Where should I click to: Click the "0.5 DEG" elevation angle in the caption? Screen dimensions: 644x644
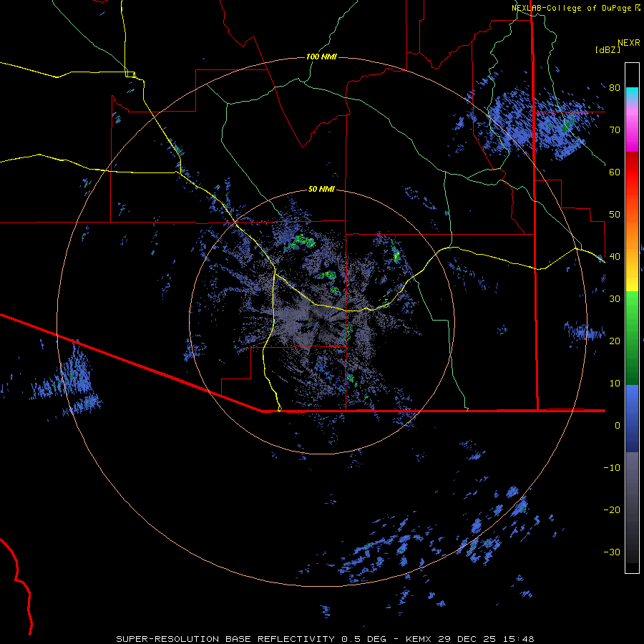point(364,639)
